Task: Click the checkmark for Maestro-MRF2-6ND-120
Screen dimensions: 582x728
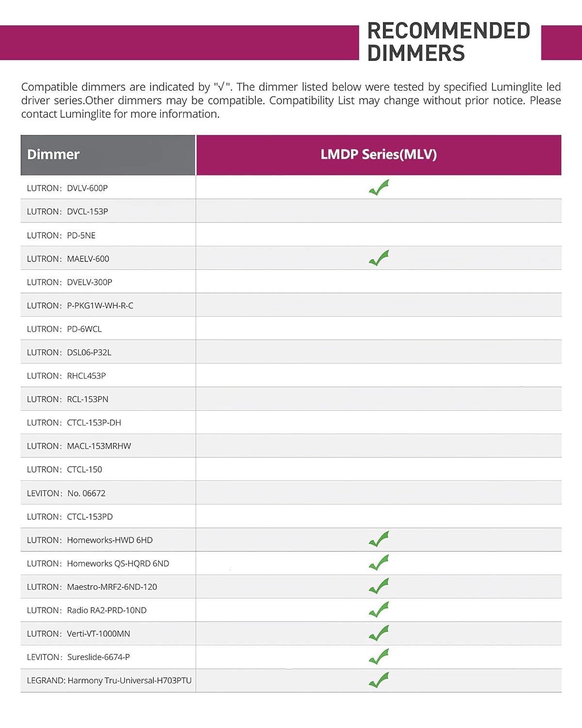Action: coord(379,586)
